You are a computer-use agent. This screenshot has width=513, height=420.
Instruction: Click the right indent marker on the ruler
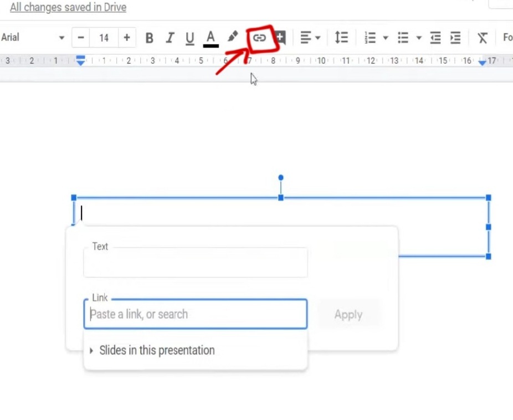click(482, 62)
